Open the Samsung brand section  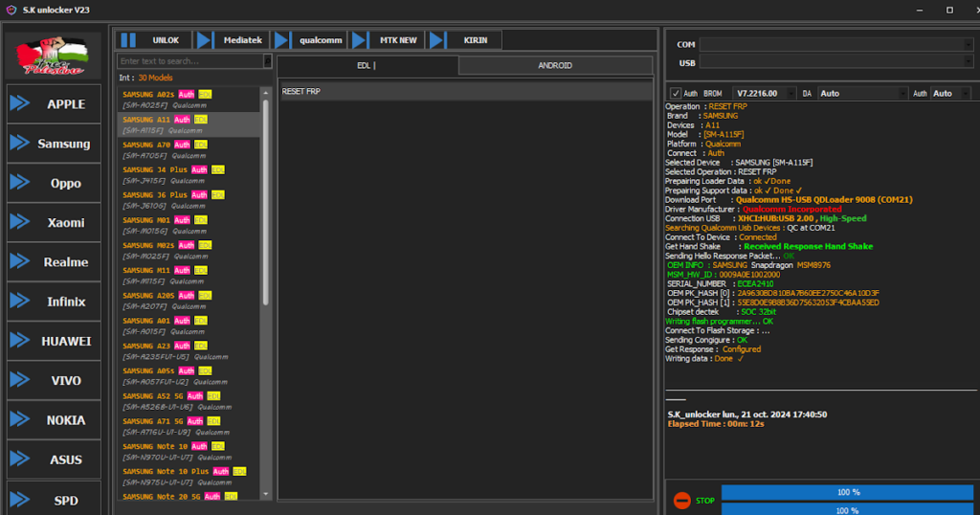(x=54, y=144)
